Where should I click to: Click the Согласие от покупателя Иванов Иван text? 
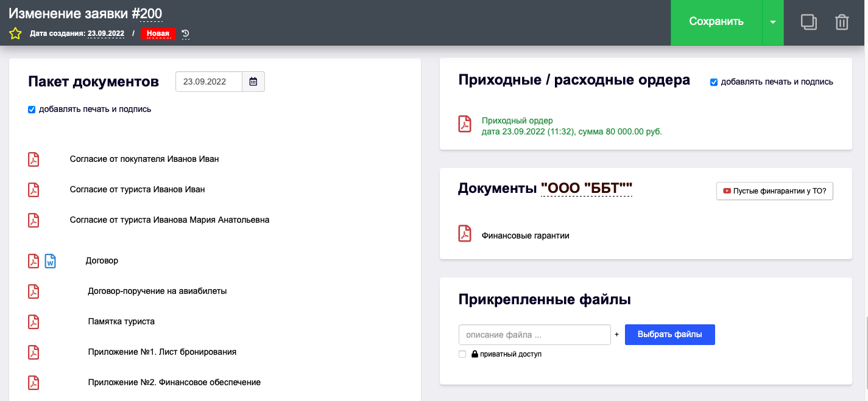(144, 159)
